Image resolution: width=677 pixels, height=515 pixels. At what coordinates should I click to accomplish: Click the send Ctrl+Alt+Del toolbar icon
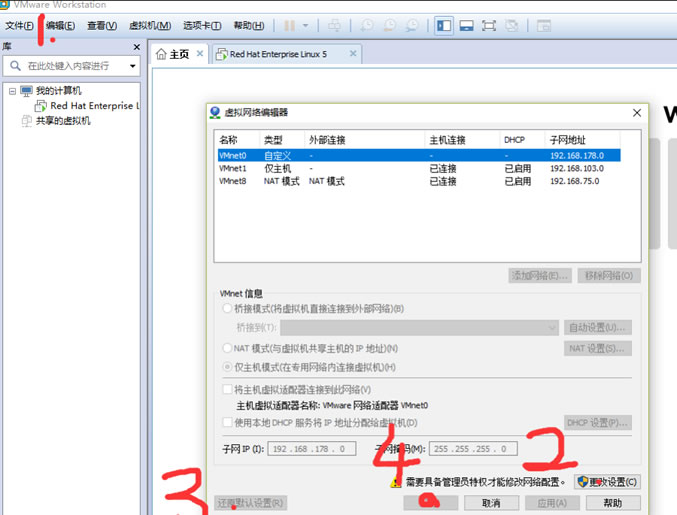click(x=334, y=26)
